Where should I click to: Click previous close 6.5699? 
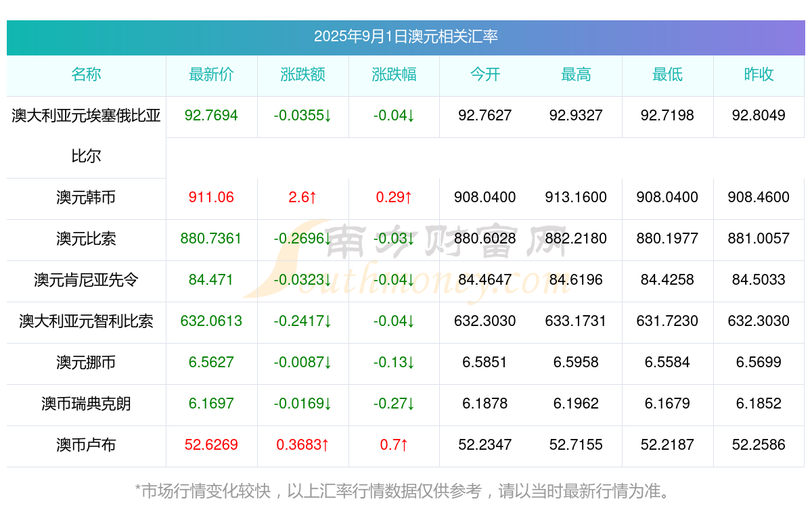(759, 363)
